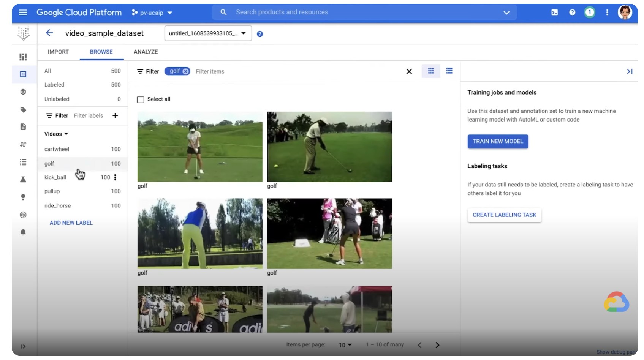Click the TRAIN NEW MODEL button
The height and width of the screenshot is (360, 644).
point(497,141)
